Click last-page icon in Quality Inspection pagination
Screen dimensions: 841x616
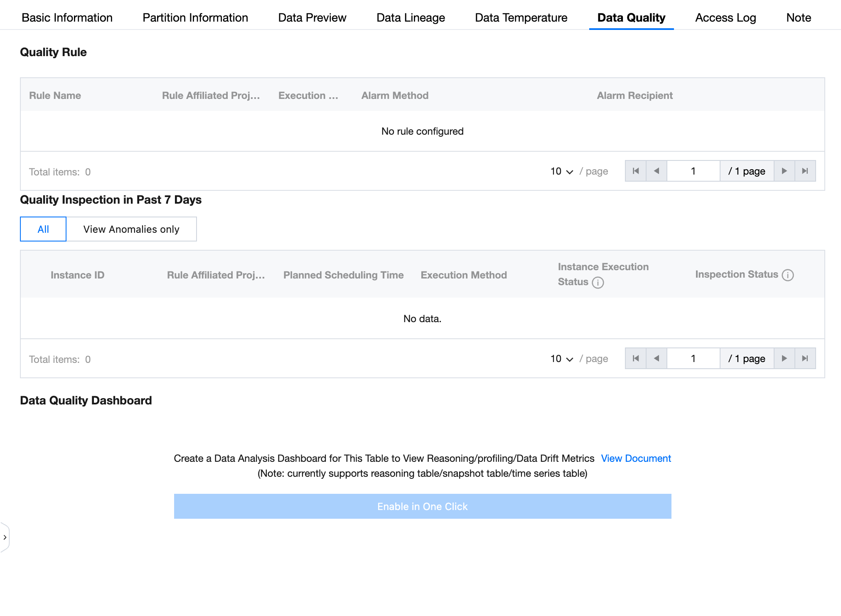click(x=805, y=358)
